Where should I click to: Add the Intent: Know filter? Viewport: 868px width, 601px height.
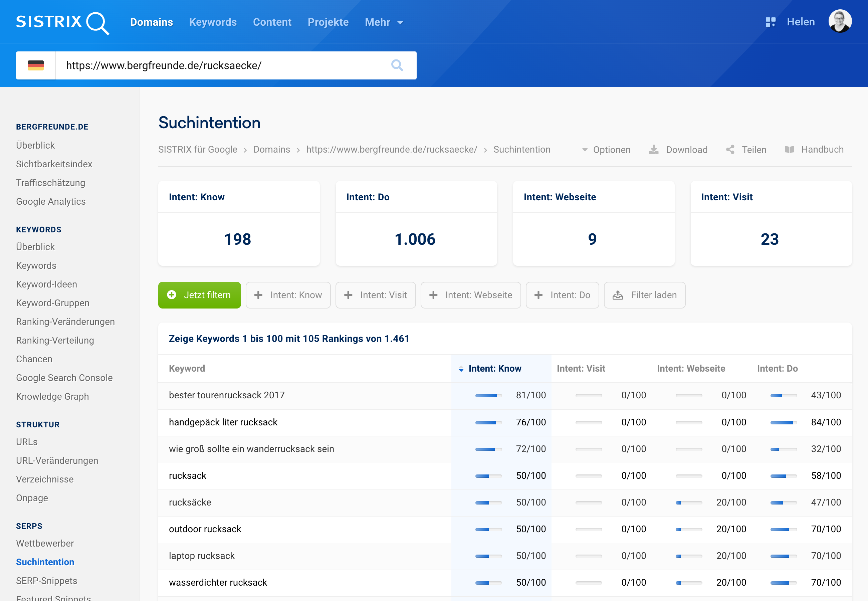(288, 295)
